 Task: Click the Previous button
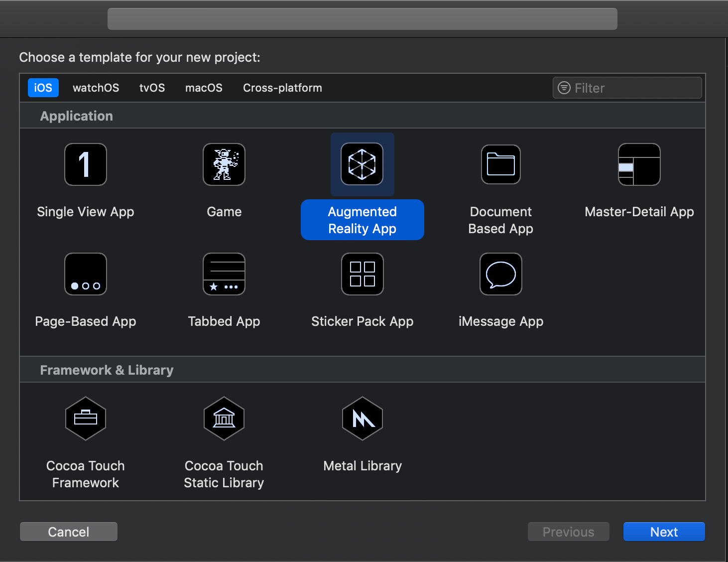coord(568,532)
